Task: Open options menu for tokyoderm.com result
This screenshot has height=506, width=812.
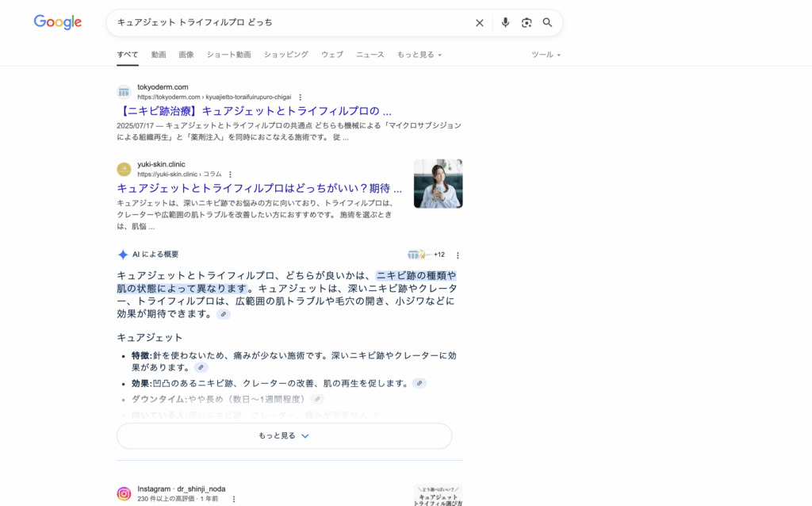Action: click(x=301, y=98)
